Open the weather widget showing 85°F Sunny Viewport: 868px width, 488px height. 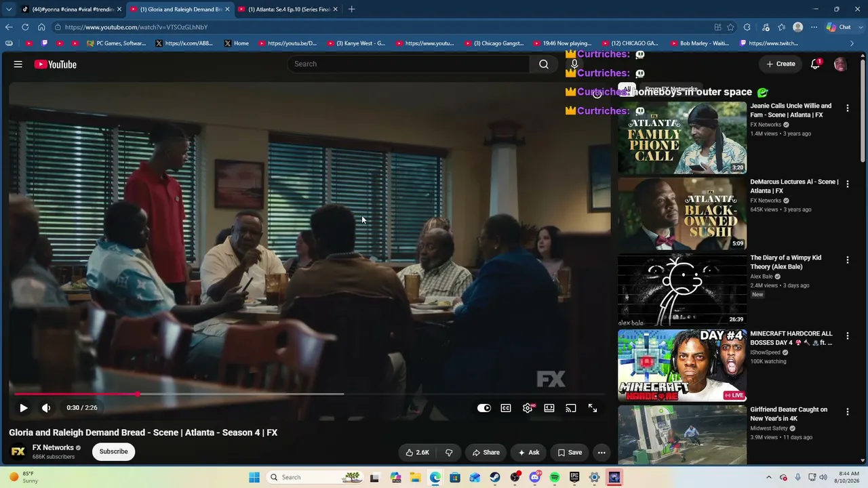click(23, 477)
